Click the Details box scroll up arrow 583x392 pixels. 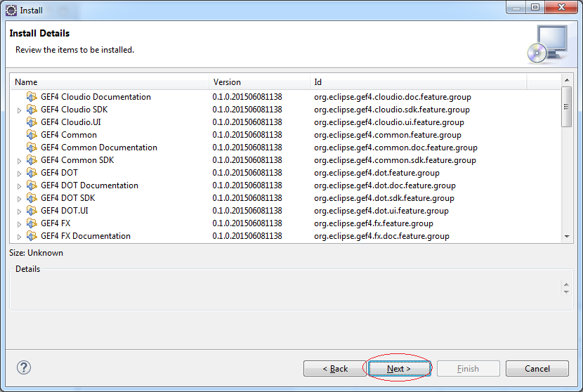[x=566, y=285]
